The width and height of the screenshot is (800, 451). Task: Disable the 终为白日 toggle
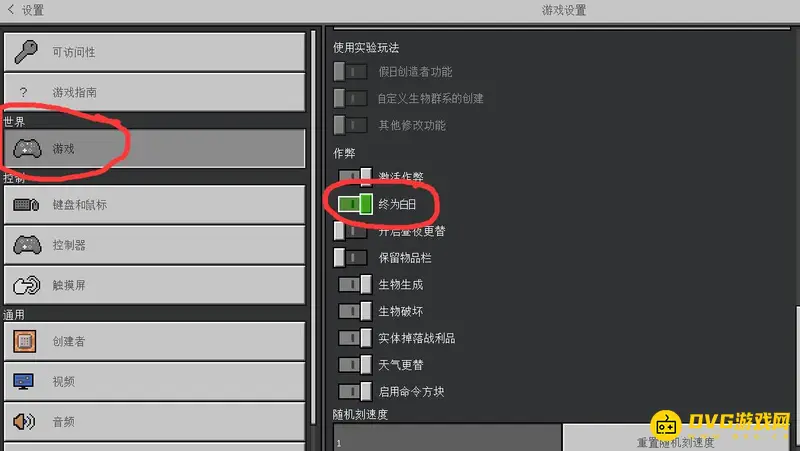355,204
